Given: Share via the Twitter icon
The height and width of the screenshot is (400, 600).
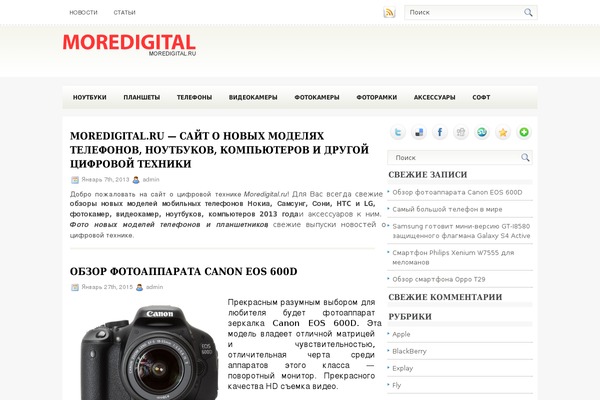Looking at the screenshot, I should pos(398,132).
